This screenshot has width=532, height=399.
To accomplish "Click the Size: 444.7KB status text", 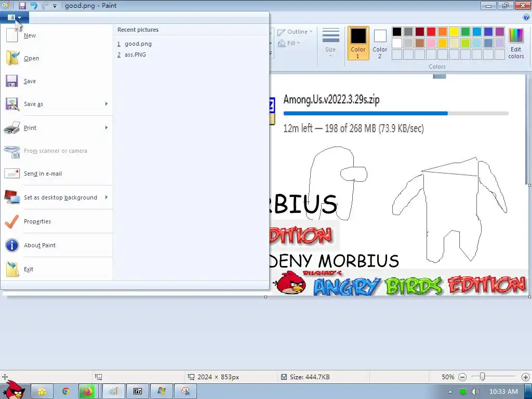I will (x=310, y=377).
